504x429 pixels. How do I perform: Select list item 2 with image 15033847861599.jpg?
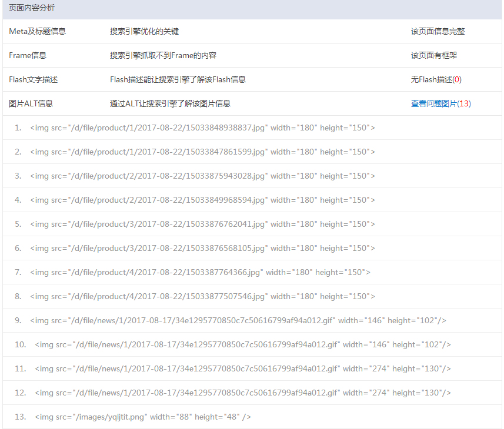(202, 152)
